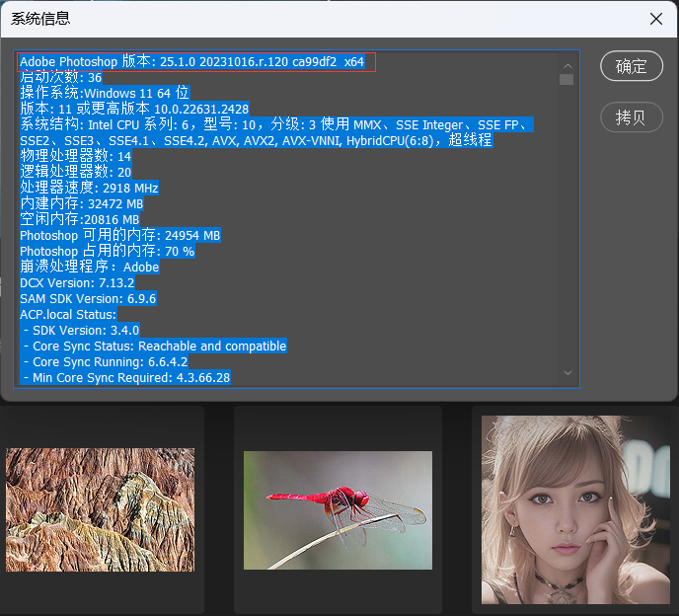The height and width of the screenshot is (616, 679).
Task: Open the blonde girl portrait thumbnail
Action: (x=575, y=509)
